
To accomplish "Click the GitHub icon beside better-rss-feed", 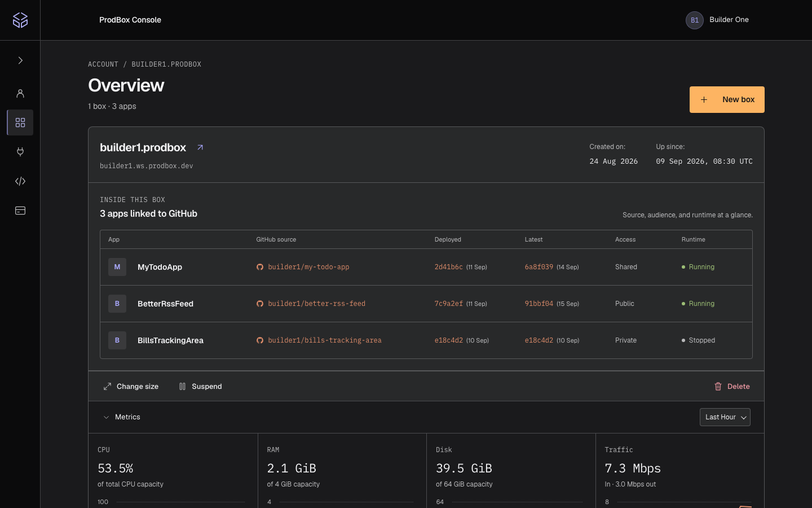I will coord(260,304).
